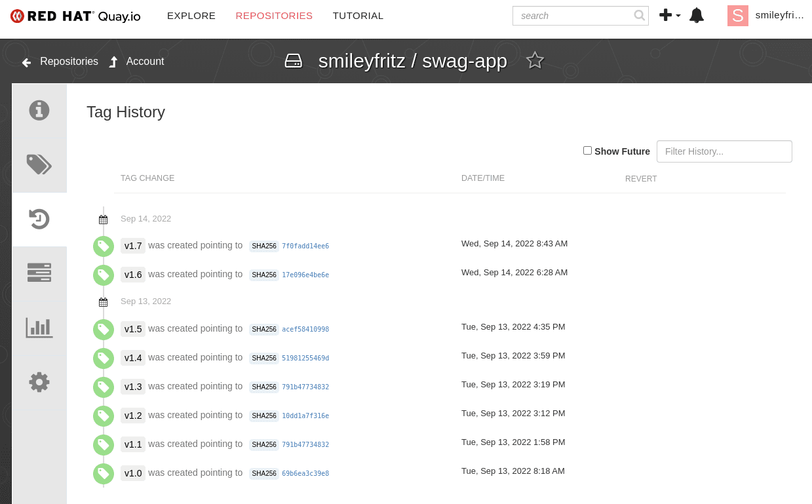The height and width of the screenshot is (504, 812).
Task: Open the Tutorial menu item
Action: coord(358,16)
